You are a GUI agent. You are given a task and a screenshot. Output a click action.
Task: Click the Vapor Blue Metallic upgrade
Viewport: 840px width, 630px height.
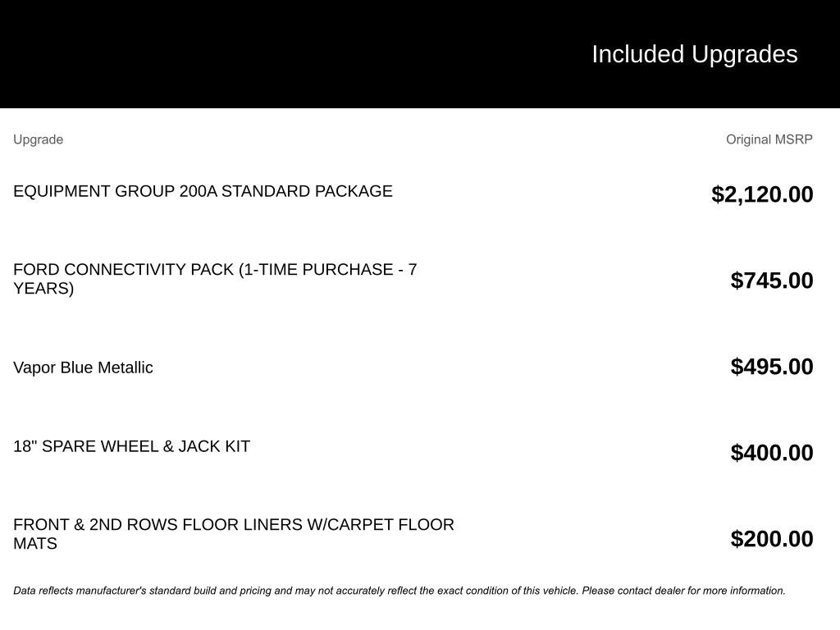coord(83,367)
